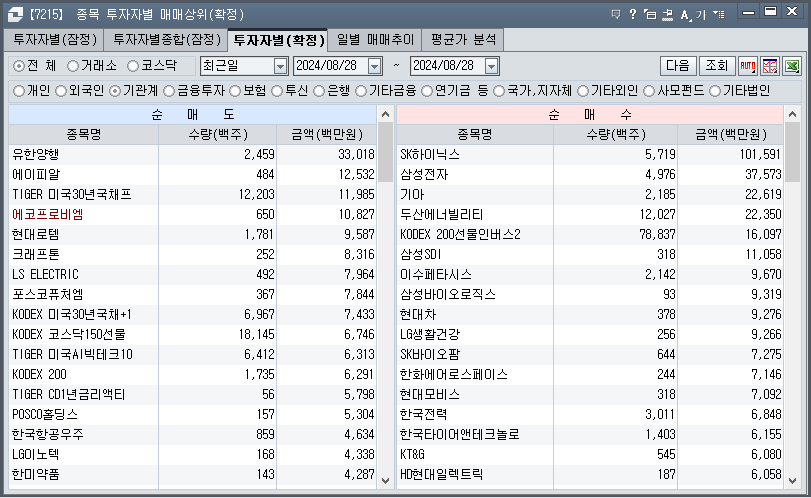Select the 거래소 radio button

click(x=73, y=66)
